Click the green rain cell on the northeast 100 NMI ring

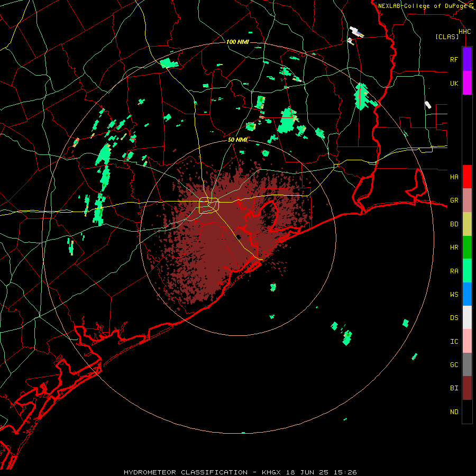pyautogui.click(x=362, y=97)
